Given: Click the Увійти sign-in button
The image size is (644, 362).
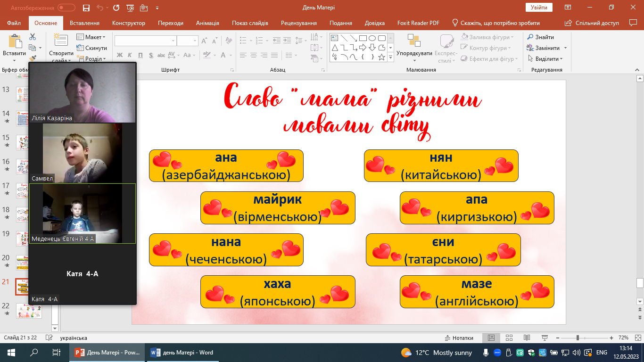Looking at the screenshot, I should 539,8.
